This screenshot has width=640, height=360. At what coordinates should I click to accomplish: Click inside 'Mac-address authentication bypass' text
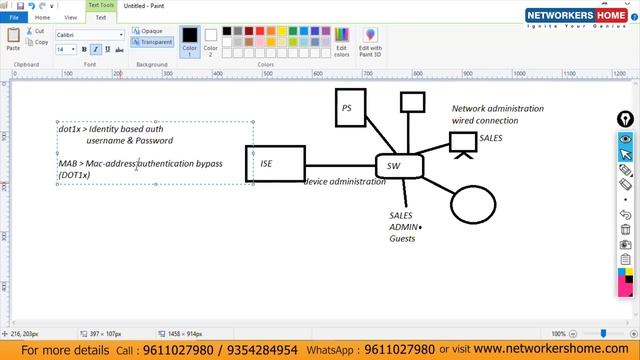click(x=154, y=164)
